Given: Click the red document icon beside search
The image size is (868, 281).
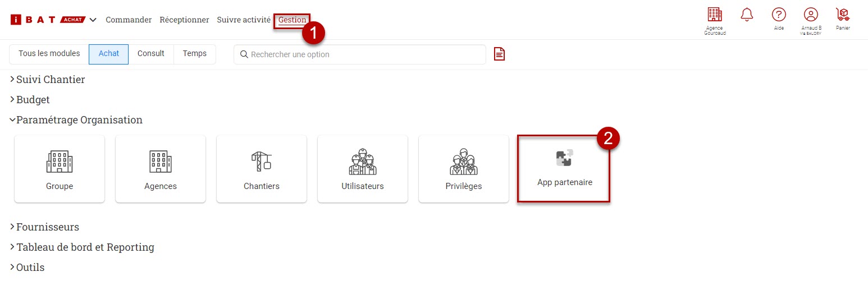Looking at the screenshot, I should point(499,54).
